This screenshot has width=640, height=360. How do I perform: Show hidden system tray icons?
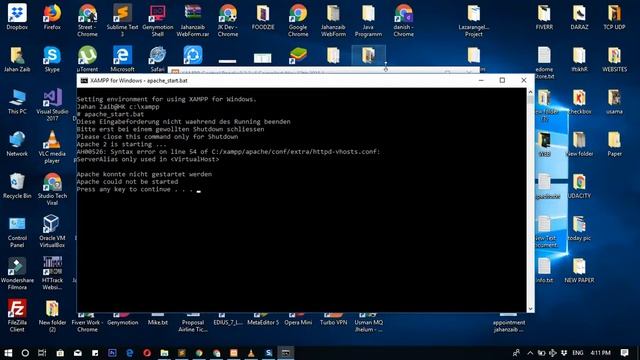pos(530,353)
